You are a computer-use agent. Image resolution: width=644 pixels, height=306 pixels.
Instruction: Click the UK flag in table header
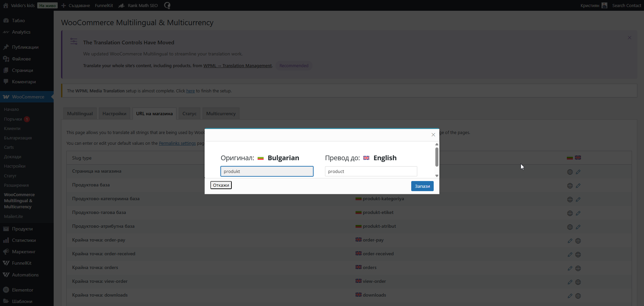[578, 158]
